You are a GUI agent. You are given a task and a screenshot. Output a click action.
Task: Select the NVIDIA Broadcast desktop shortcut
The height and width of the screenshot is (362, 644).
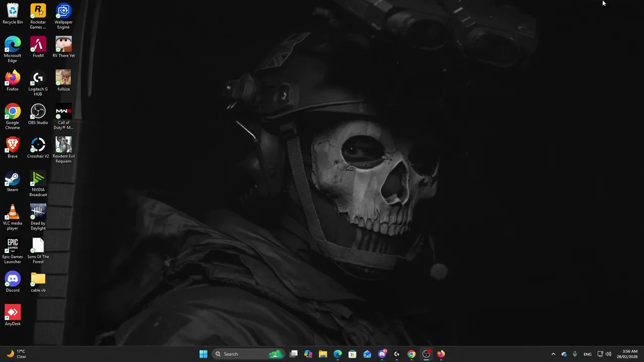[x=38, y=184]
